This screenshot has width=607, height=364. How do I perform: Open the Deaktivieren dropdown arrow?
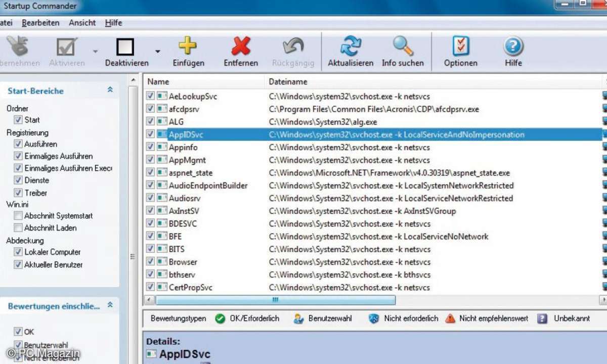tap(157, 51)
